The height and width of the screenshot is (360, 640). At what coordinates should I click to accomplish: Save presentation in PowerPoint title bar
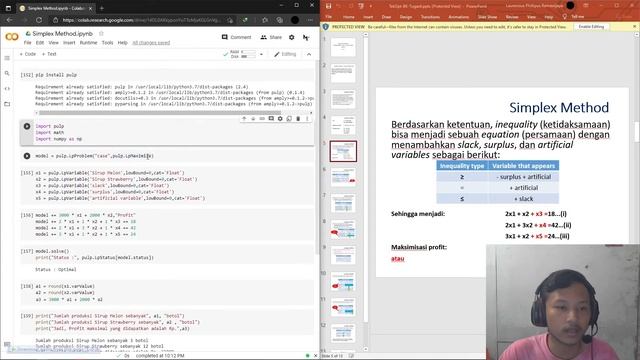(328, 6)
